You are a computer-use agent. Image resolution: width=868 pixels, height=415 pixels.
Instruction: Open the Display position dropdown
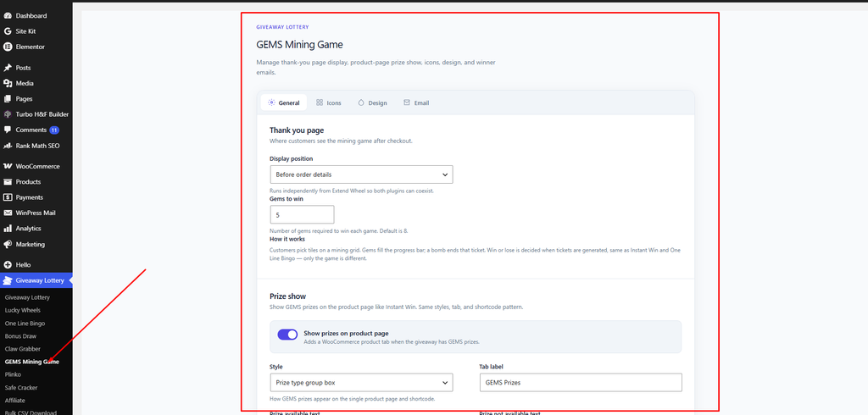361,174
